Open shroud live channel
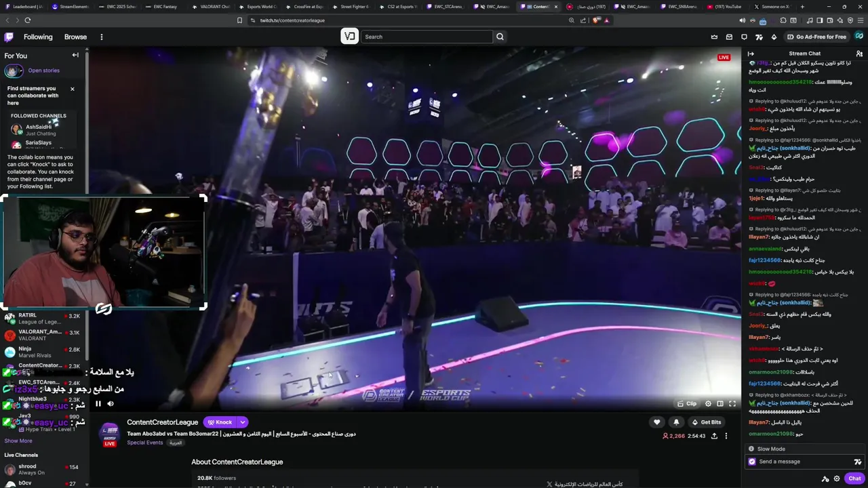Viewport: 868px width, 488px height. click(45, 469)
